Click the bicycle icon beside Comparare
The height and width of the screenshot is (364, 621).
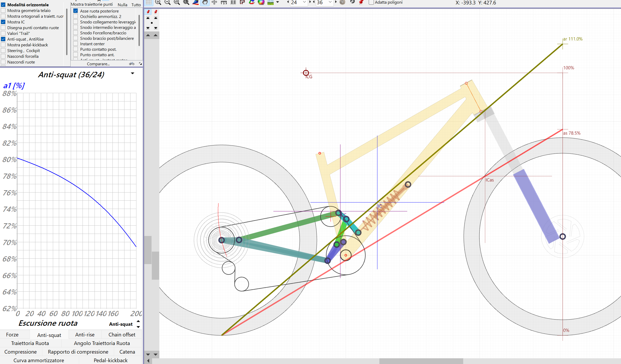tap(132, 64)
